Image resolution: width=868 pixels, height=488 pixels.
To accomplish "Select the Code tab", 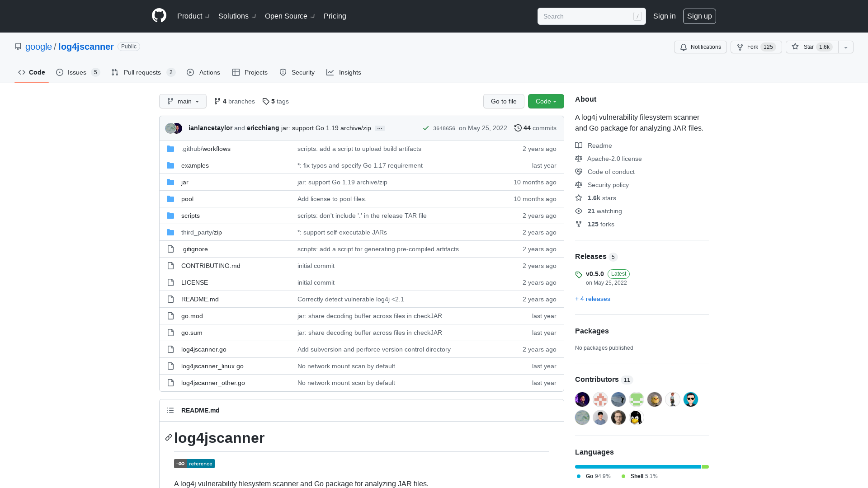I will pyautogui.click(x=32, y=72).
